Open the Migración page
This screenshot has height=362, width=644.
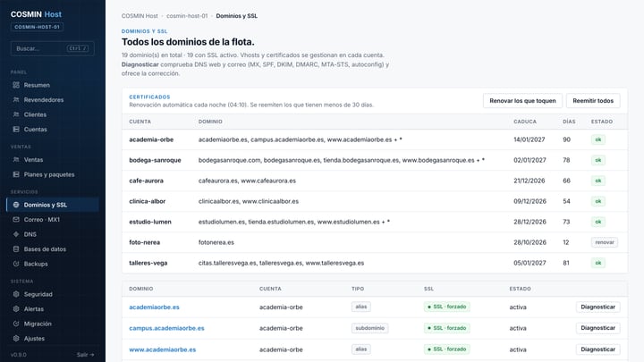(53, 324)
